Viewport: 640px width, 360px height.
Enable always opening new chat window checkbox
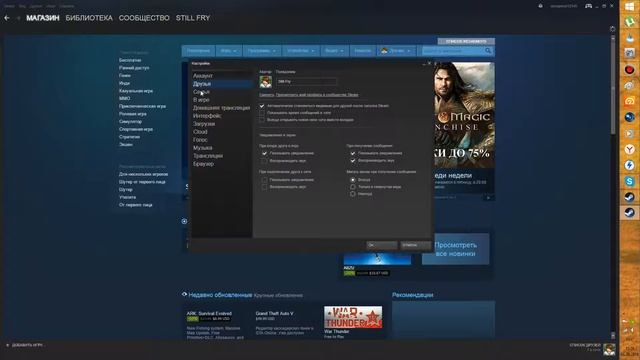[262, 120]
